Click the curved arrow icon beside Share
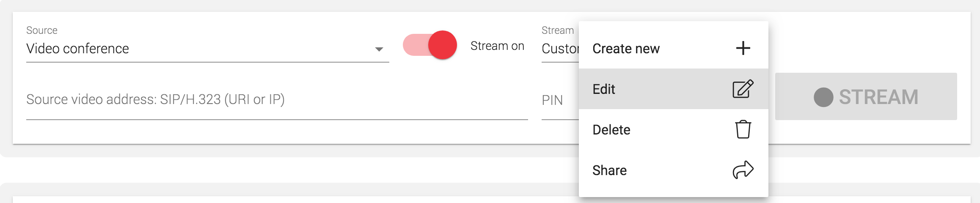This screenshot has width=980, height=203. point(743,170)
